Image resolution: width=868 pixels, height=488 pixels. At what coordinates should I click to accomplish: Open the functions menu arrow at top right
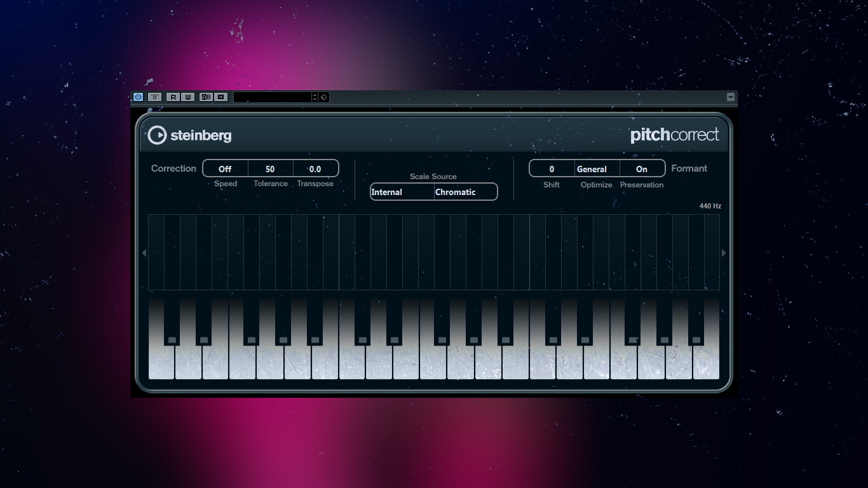point(731,97)
